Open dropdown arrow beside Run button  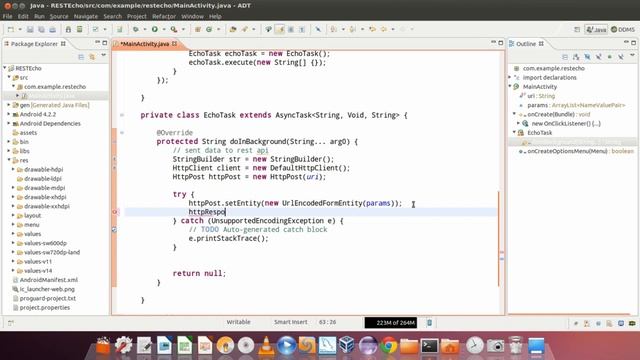coord(164,29)
